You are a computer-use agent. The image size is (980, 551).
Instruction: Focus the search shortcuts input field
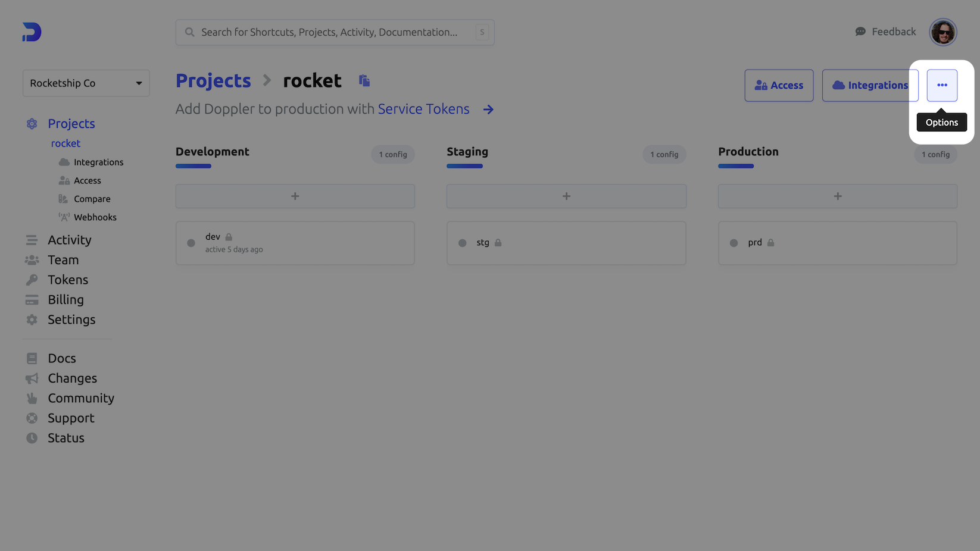[335, 32]
